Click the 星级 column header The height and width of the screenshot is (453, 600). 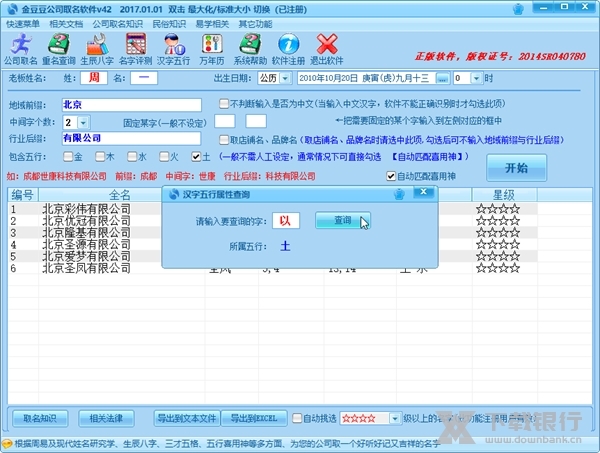(504, 195)
